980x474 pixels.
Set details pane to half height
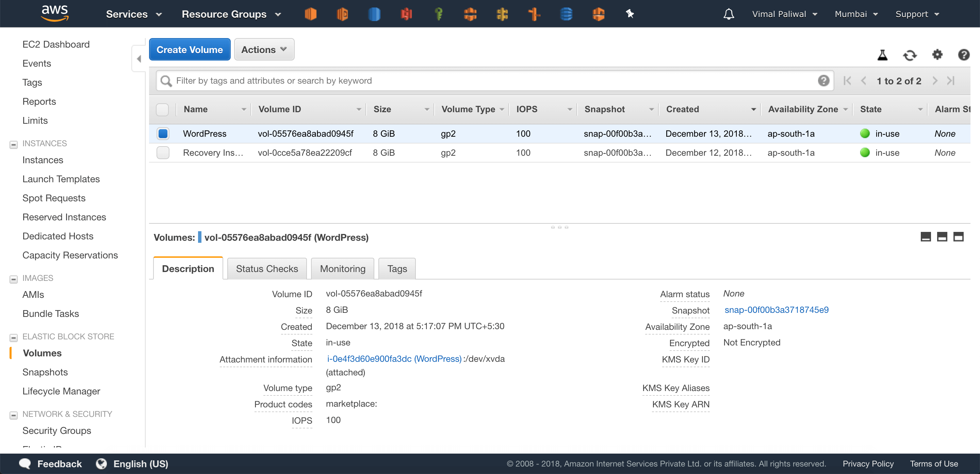pos(942,237)
